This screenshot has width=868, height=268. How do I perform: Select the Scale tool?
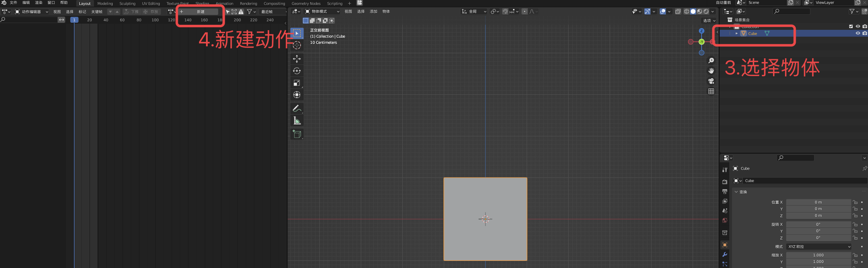click(x=296, y=83)
